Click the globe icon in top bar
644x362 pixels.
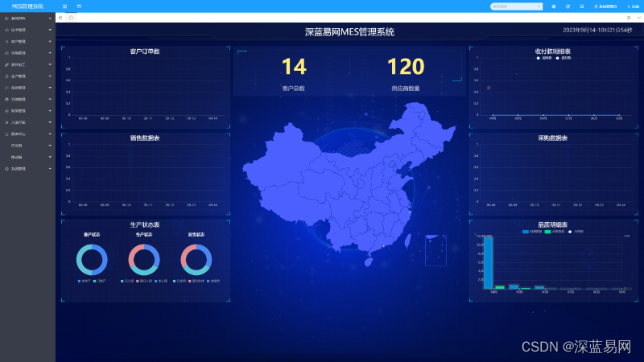pos(554,6)
